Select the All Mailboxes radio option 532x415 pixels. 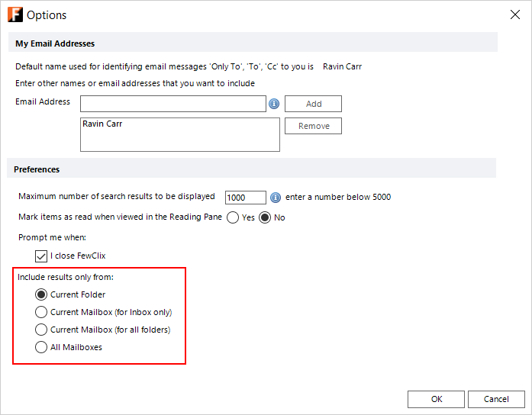(x=41, y=347)
